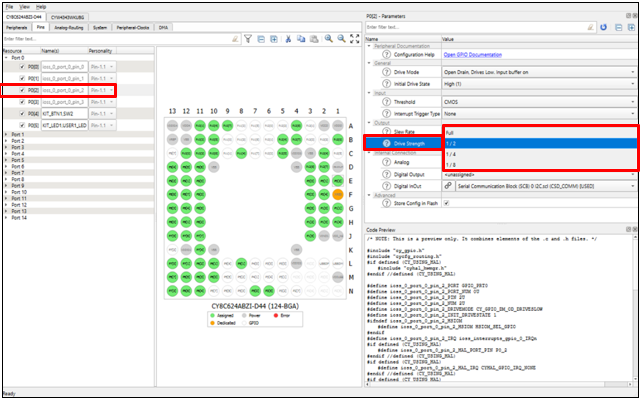Switch to the Peripheral-Clocks tab
This screenshot has width=641, height=398.
(132, 27)
